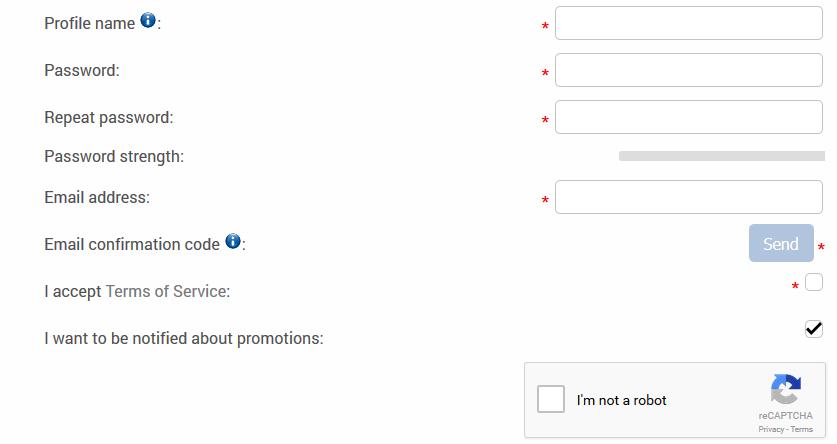
Task: Click the promotions notification label text
Action: click(184, 338)
